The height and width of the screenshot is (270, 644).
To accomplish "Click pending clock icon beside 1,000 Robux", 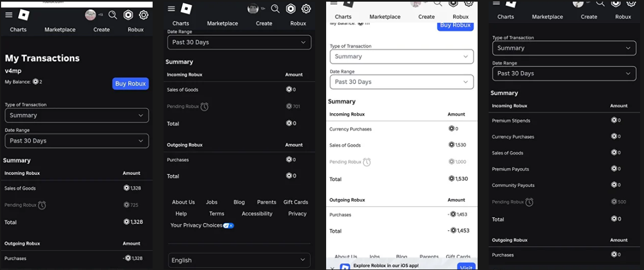I will point(367,162).
